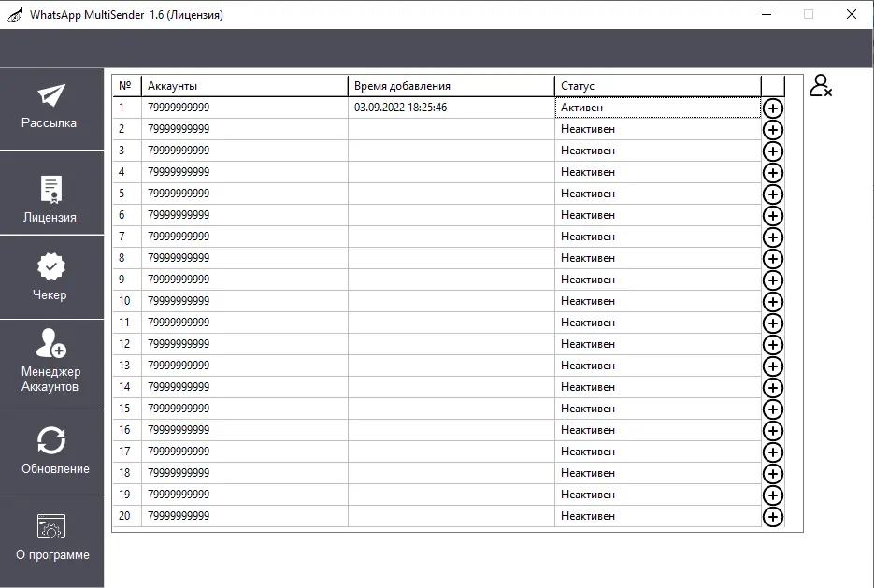Click plus icon in row 9
Screen dimensions: 874x588
[x=772, y=280]
